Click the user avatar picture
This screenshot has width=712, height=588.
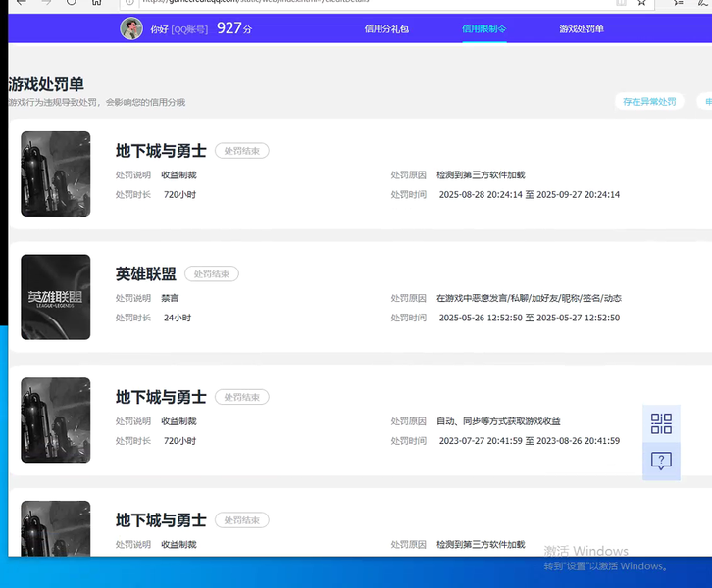click(131, 28)
